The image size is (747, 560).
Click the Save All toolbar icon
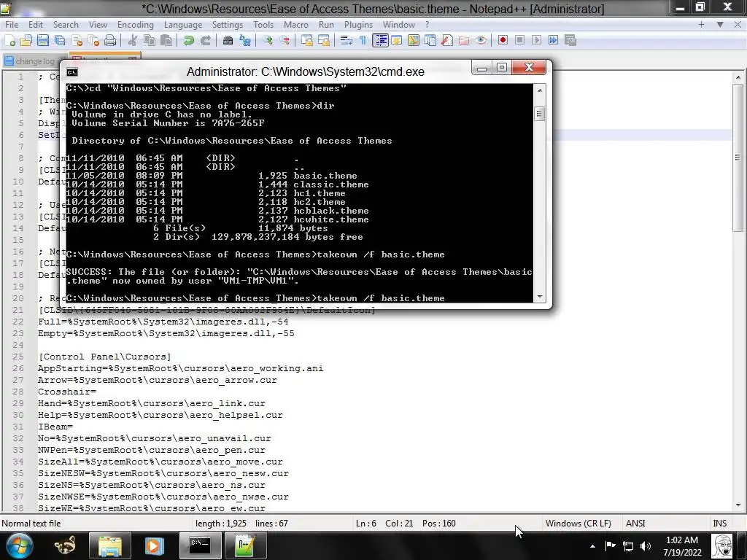click(x=60, y=41)
